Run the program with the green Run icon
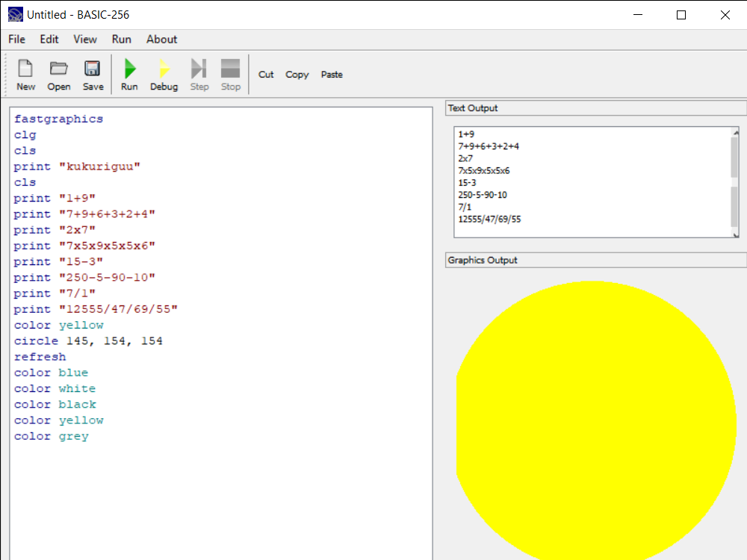Image resolution: width=747 pixels, height=560 pixels. [x=128, y=74]
